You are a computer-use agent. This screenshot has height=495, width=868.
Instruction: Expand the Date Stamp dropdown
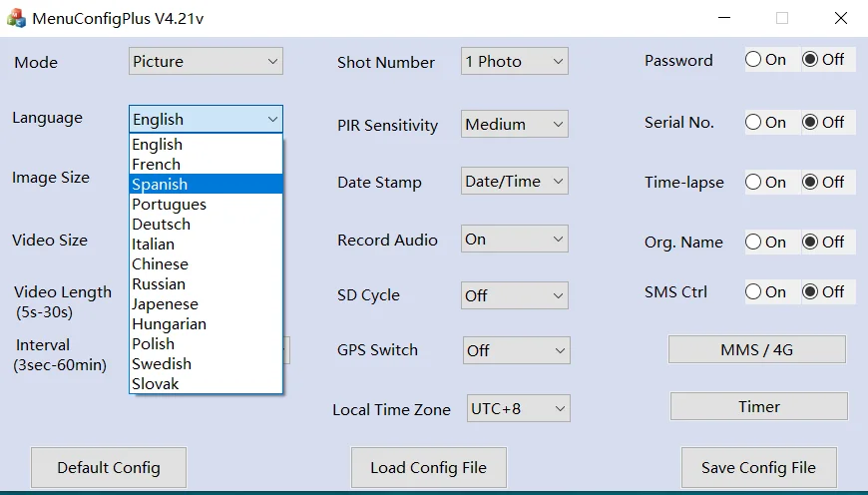point(514,182)
